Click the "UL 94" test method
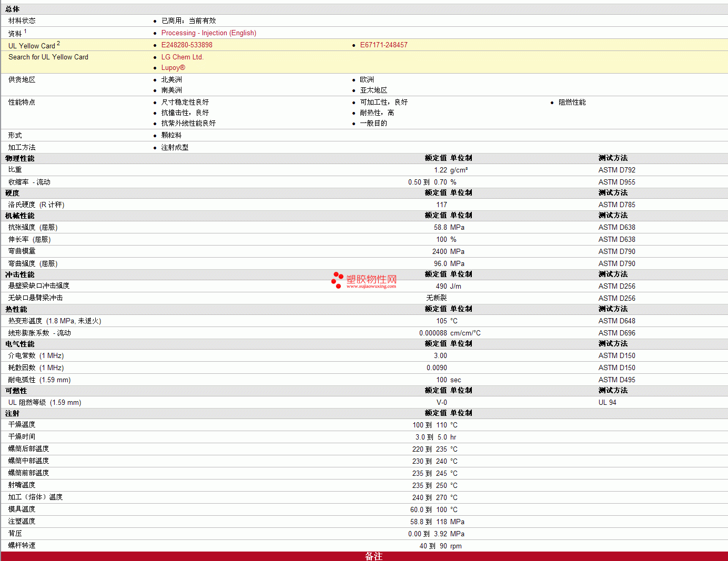Viewport: 728px width, 561px height. [x=608, y=403]
